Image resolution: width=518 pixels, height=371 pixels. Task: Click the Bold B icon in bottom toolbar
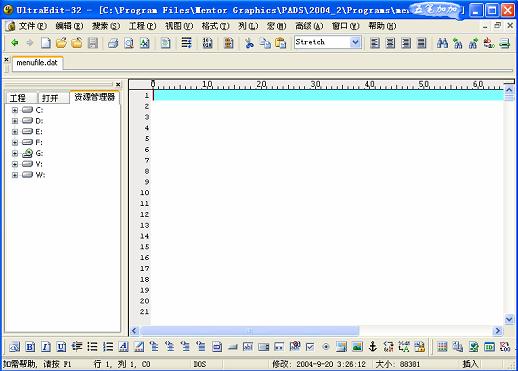pyautogui.click(x=30, y=347)
